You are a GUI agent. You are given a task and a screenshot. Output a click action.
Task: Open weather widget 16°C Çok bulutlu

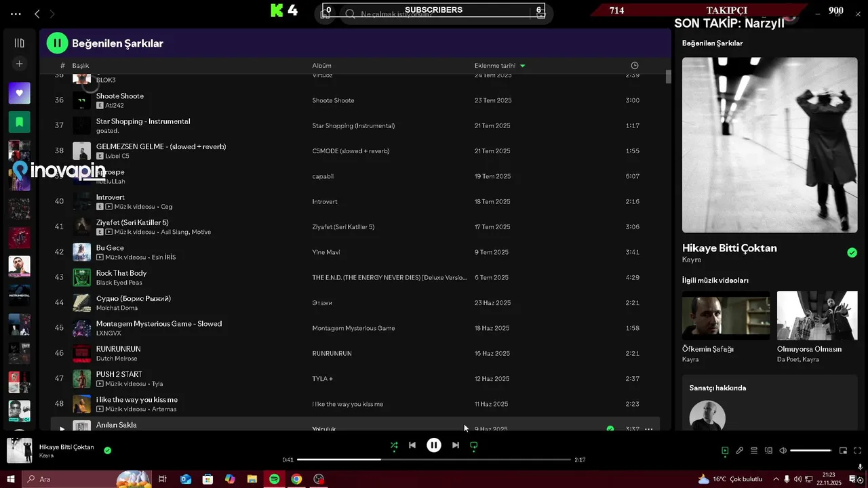(x=729, y=479)
